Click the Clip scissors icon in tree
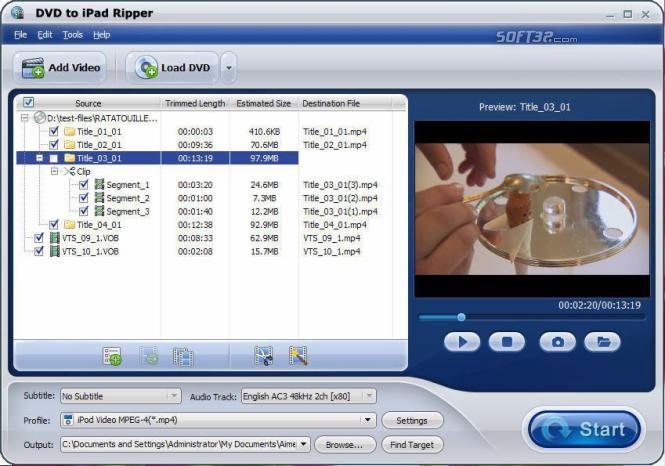Viewport: 665px width, 466px height. (x=69, y=171)
